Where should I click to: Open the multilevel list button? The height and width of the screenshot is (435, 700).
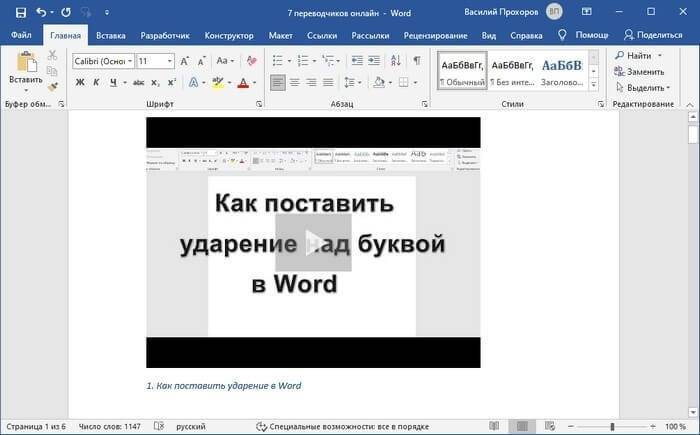point(328,60)
